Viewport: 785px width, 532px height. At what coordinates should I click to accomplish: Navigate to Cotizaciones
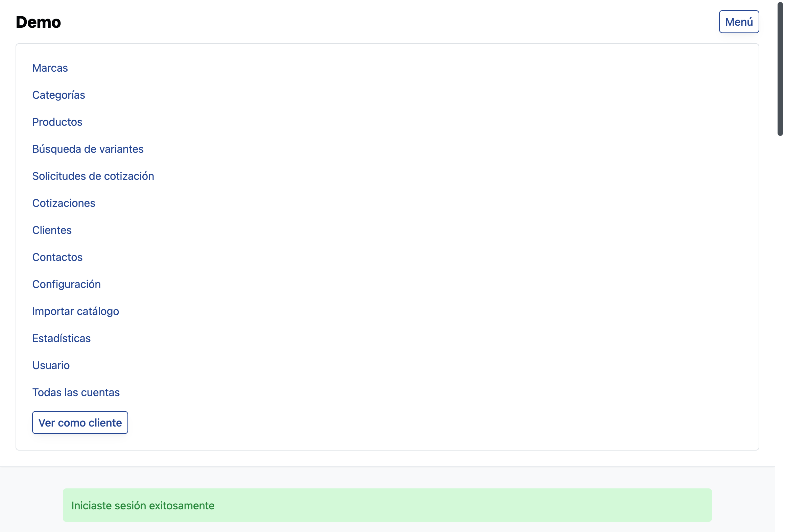[64, 203]
